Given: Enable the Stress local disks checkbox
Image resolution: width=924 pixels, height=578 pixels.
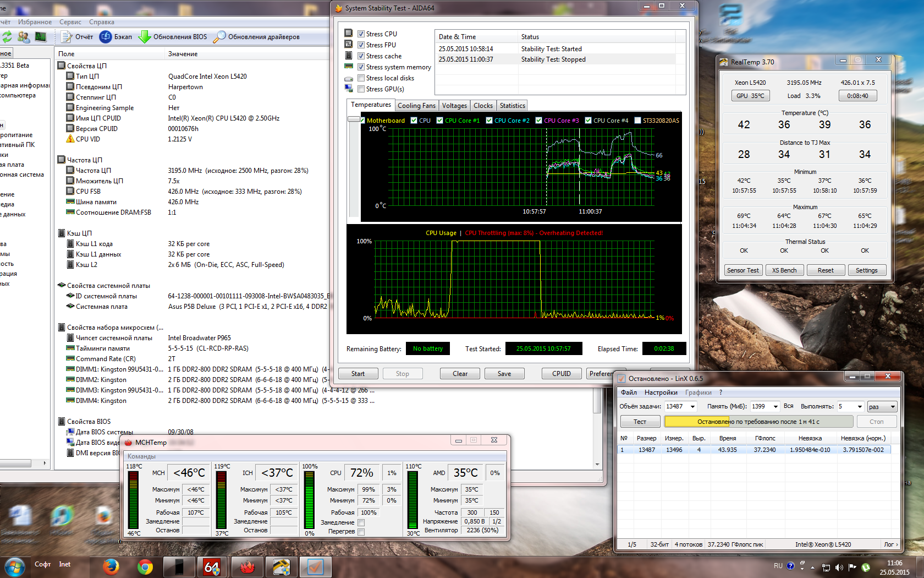Looking at the screenshot, I should tap(361, 78).
